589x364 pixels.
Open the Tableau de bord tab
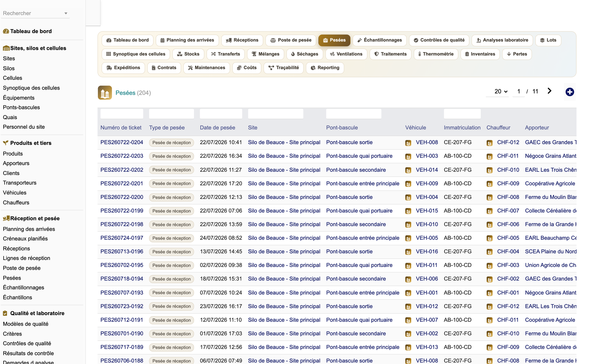127,40
